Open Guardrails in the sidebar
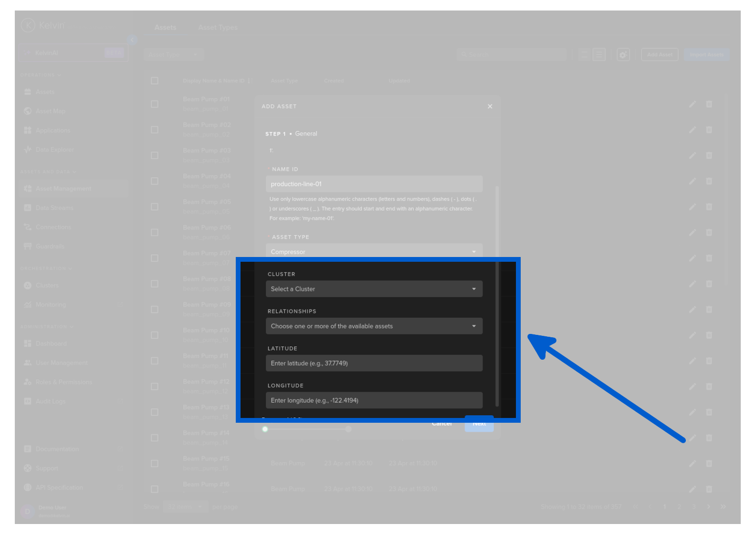This screenshot has height=535, width=756. 50,246
